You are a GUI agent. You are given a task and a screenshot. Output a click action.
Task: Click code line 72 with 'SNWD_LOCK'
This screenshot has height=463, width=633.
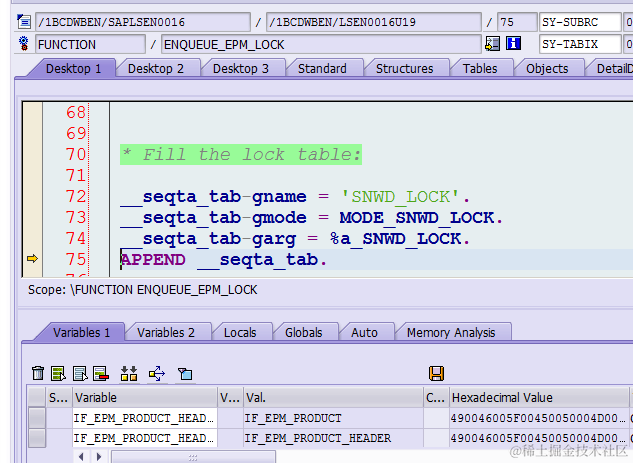(x=295, y=197)
